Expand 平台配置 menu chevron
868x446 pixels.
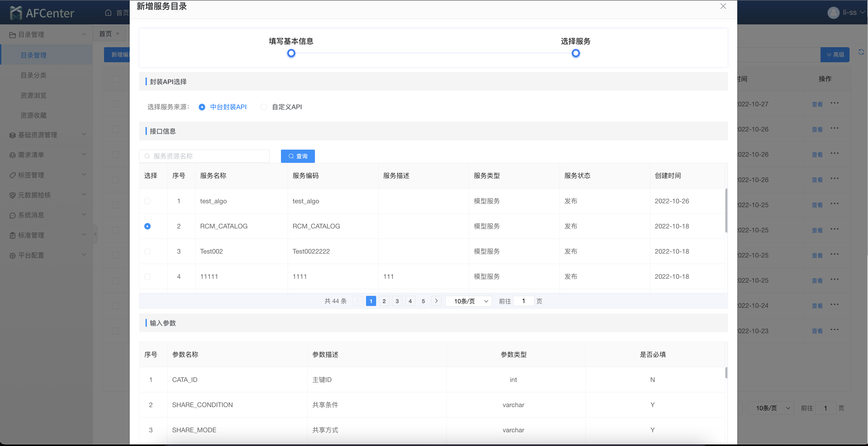click(x=84, y=255)
